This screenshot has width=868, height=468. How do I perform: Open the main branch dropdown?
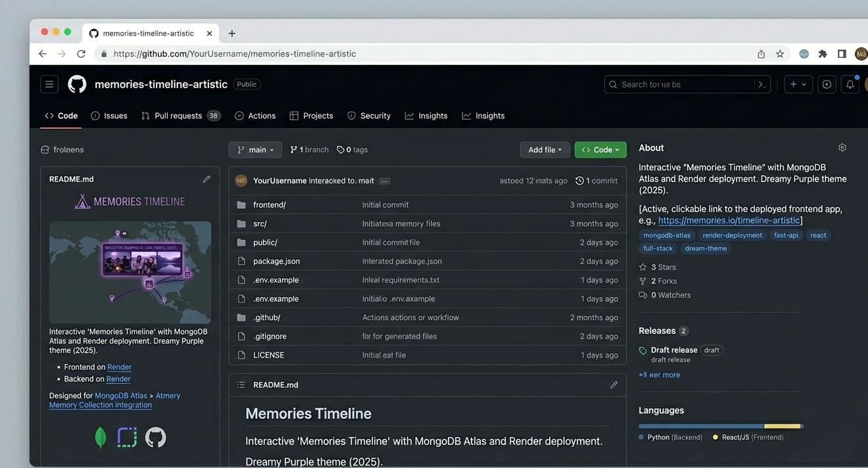coord(255,150)
